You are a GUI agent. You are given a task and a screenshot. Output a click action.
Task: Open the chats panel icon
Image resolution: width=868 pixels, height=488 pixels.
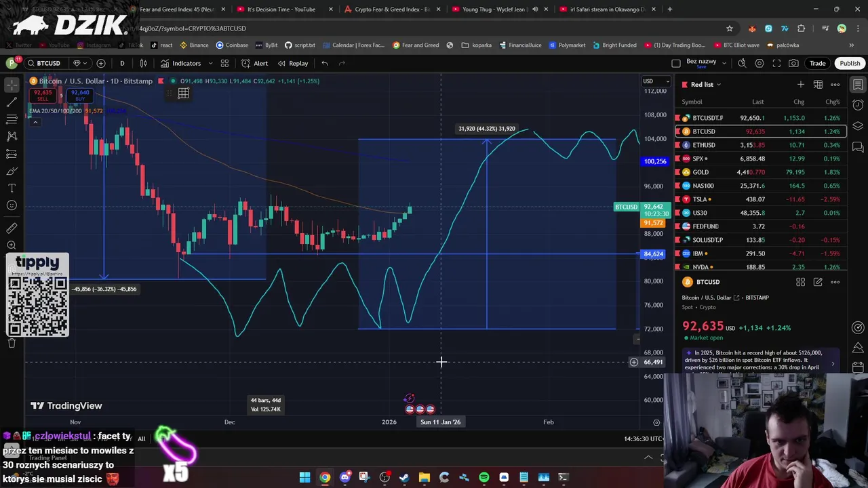[858, 147]
